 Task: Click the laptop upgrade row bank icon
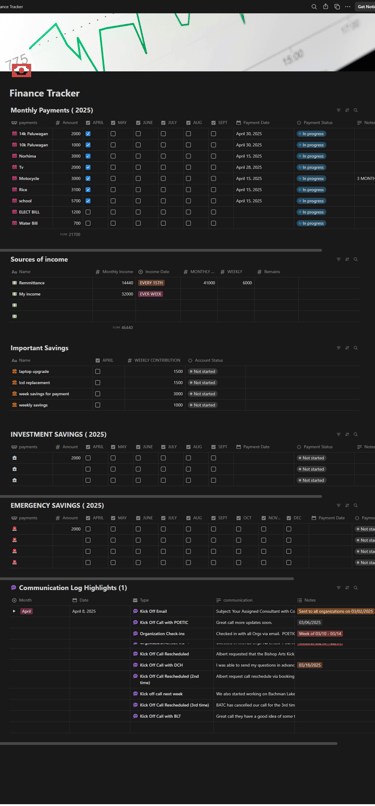[x=14, y=371]
